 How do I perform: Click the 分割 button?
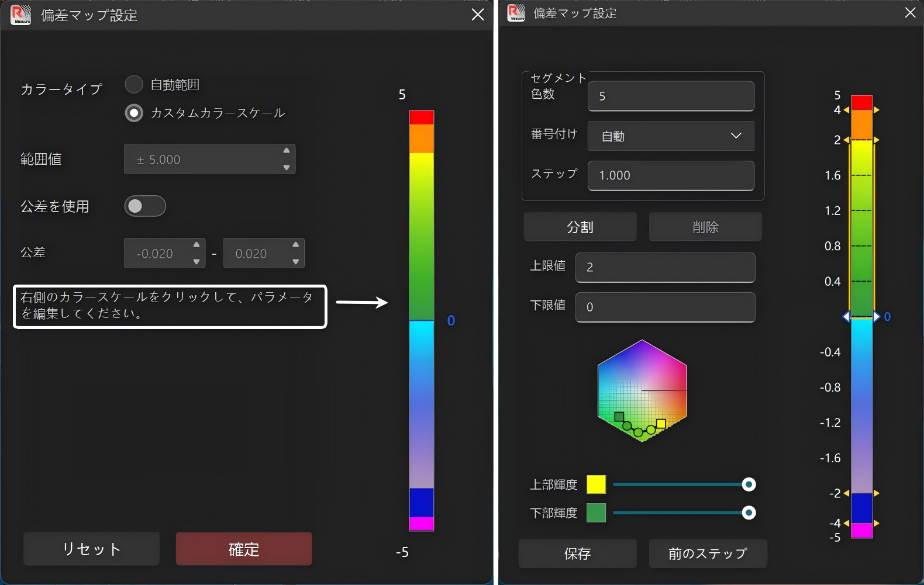pyautogui.click(x=580, y=227)
